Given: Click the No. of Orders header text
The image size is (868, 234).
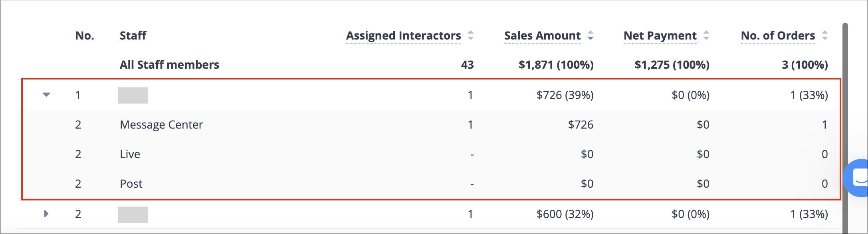Looking at the screenshot, I should (778, 36).
